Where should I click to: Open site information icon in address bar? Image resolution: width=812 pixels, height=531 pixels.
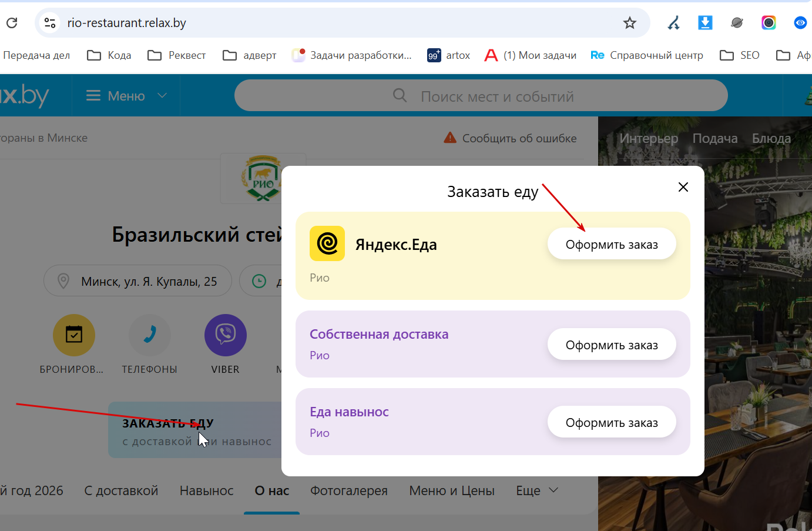pos(50,23)
